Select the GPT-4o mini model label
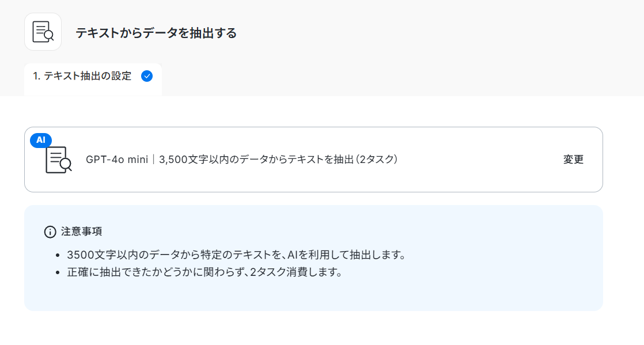The image size is (644, 345). coord(116,160)
